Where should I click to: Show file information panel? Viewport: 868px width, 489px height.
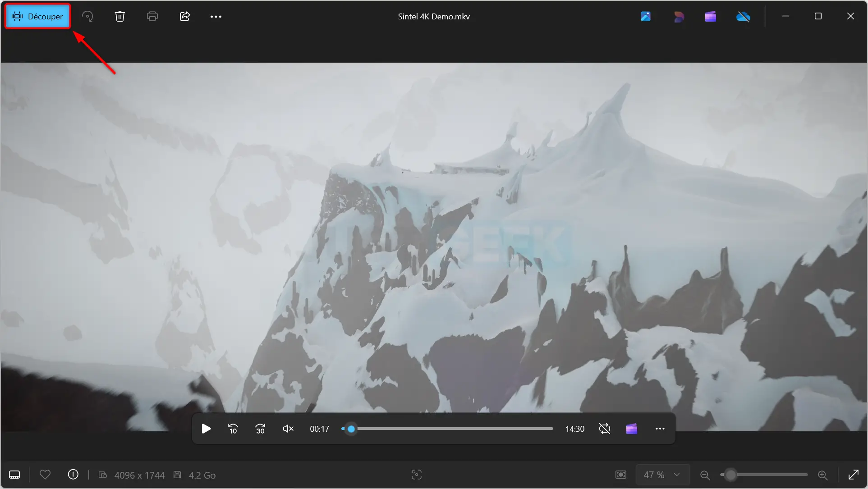click(73, 475)
